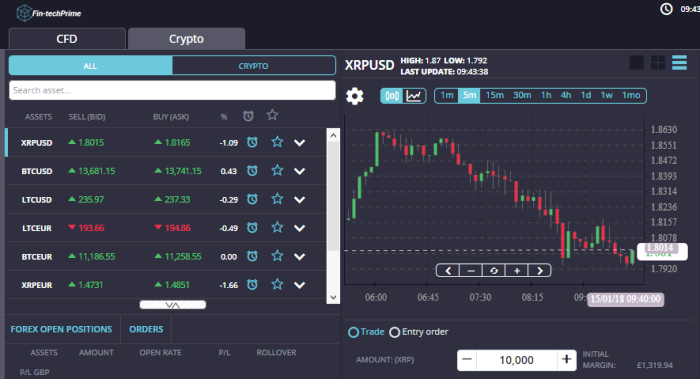
Task: Set price alert for LTCUSD
Action: tap(252, 199)
